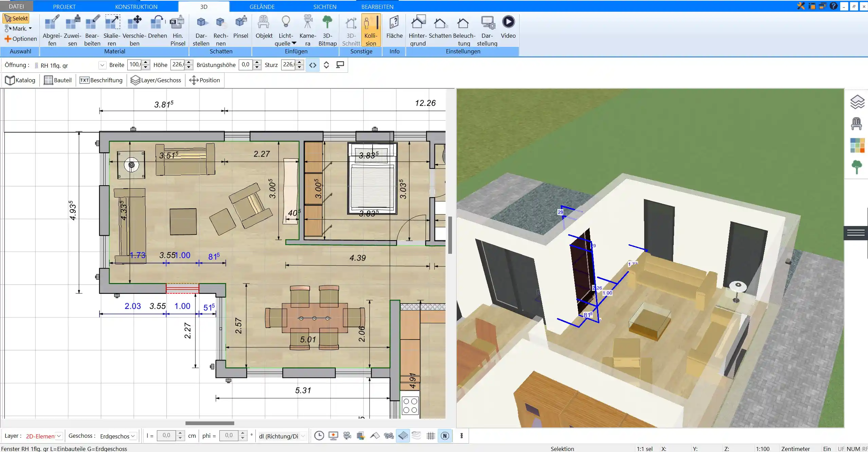This screenshot has width=868, height=452.
Task: Open the Schatten settings house icon
Action: point(440,27)
